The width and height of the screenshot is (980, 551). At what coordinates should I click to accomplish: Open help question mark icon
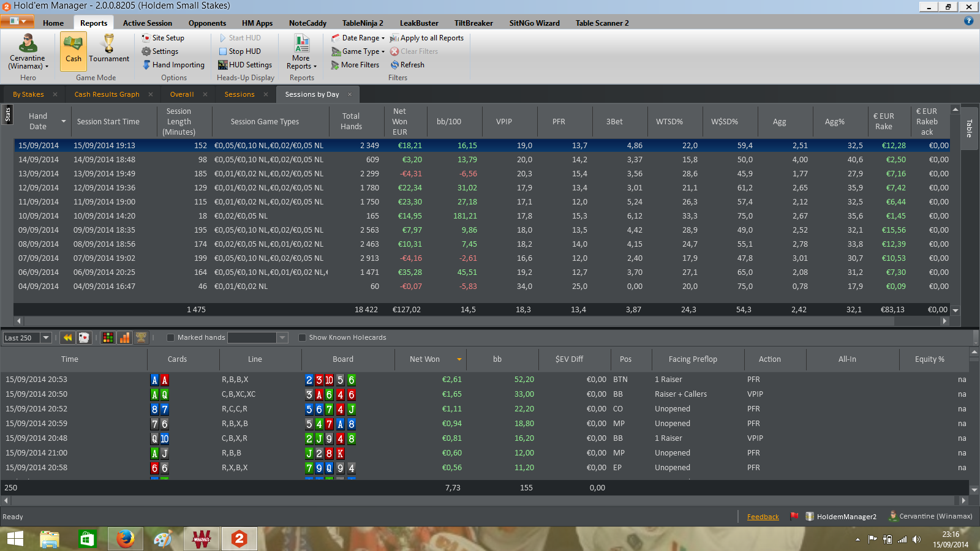click(x=968, y=21)
